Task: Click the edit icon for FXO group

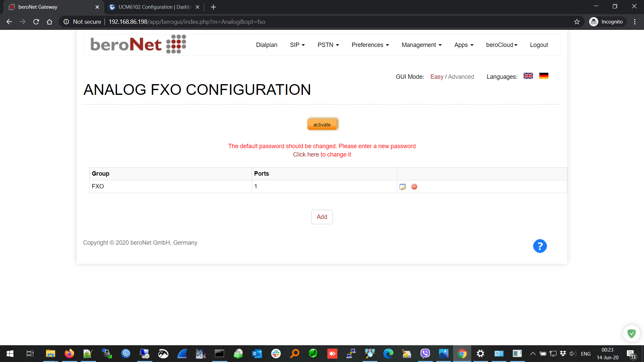Action: point(403,187)
